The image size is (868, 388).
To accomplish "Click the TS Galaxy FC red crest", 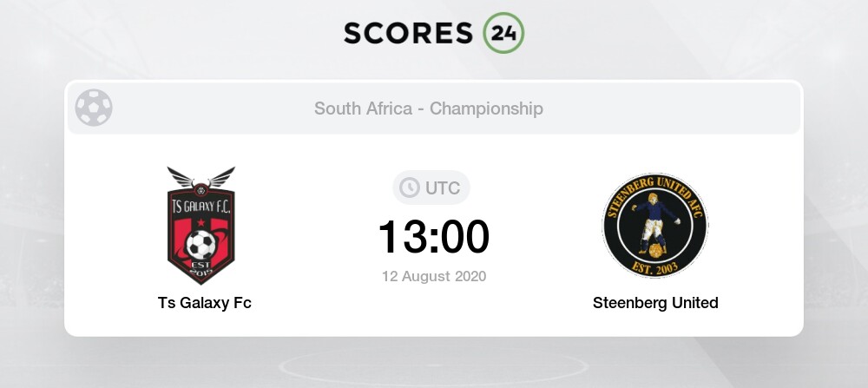I will (201, 227).
